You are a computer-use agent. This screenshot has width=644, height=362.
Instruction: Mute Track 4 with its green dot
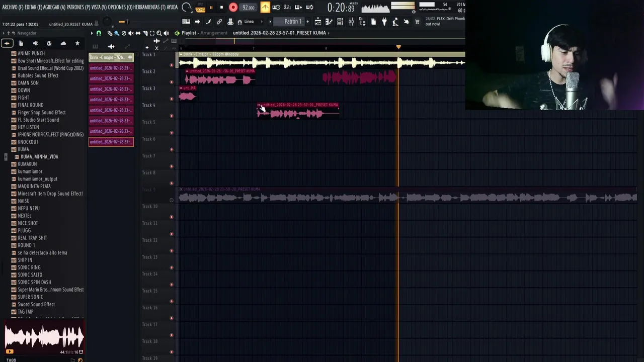171,116
